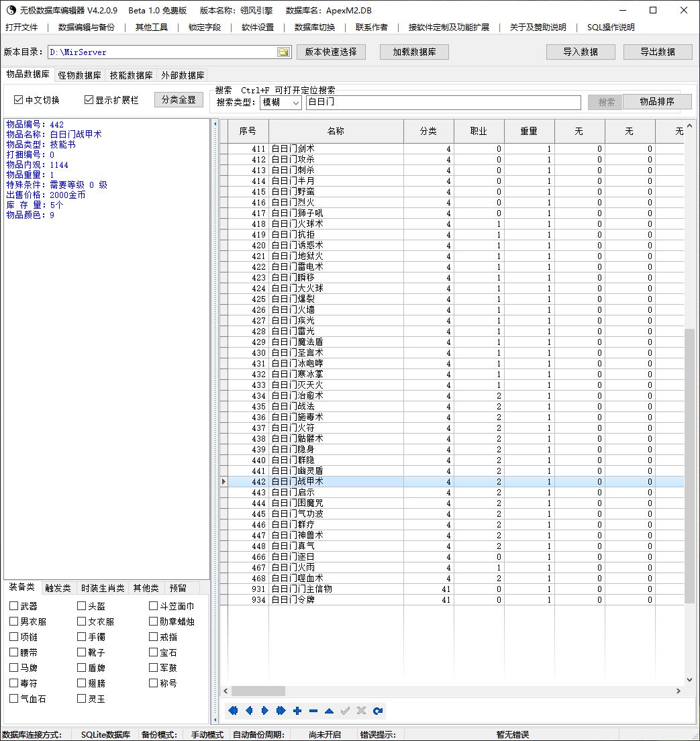
Task: Click the 版本目录 path field
Action: [x=162, y=52]
